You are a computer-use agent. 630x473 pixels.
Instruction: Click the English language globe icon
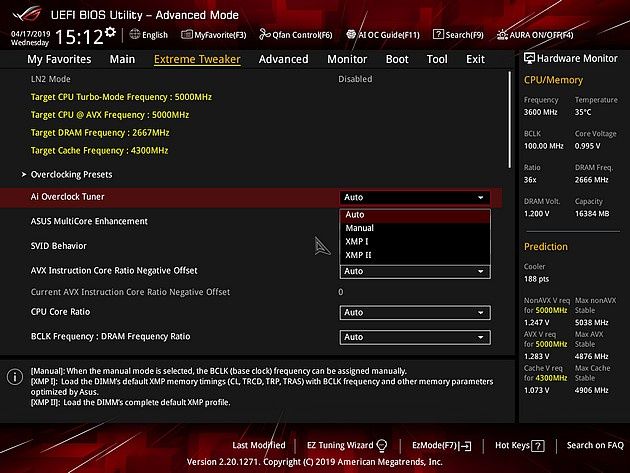pyautogui.click(x=135, y=35)
